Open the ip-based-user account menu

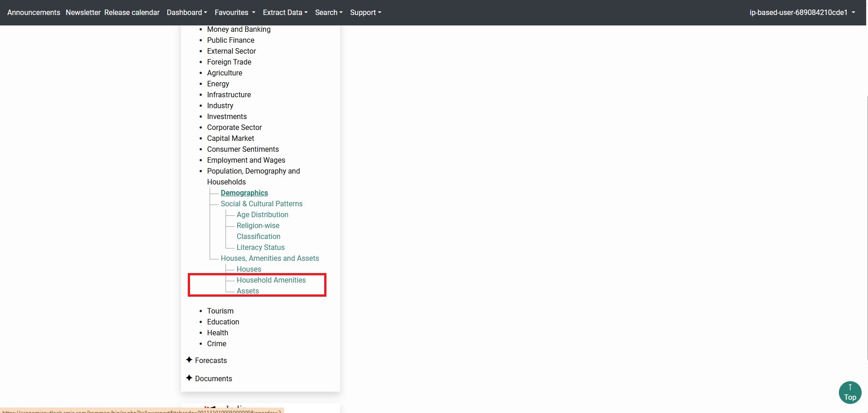(802, 13)
